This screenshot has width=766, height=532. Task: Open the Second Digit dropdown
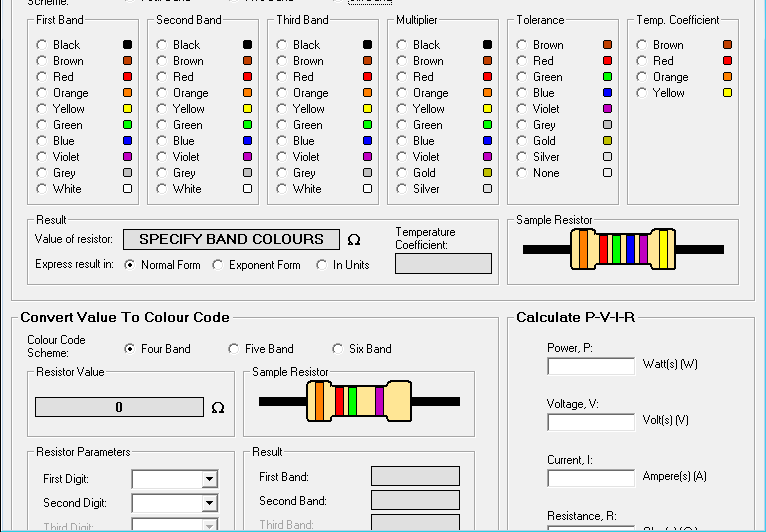[209, 503]
